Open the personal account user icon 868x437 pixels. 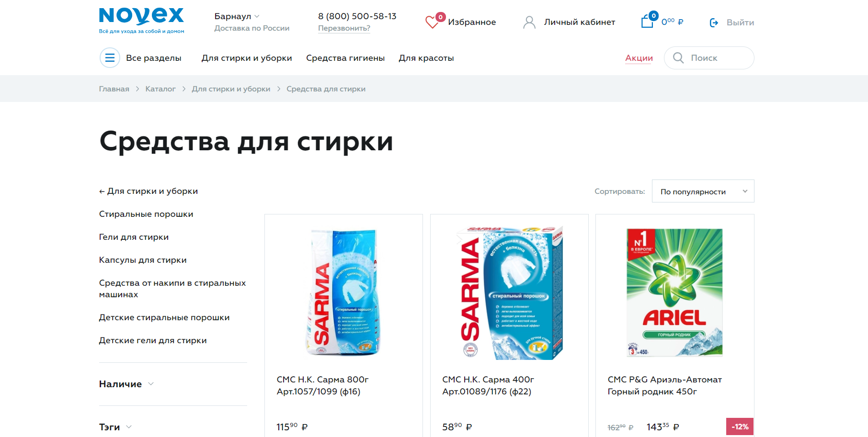(529, 22)
